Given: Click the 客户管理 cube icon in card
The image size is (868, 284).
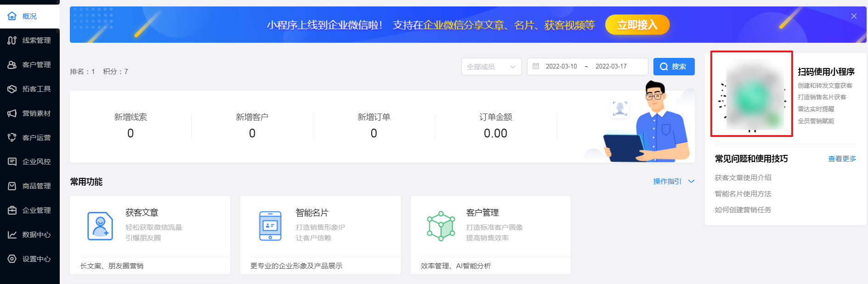Looking at the screenshot, I should [x=441, y=226].
